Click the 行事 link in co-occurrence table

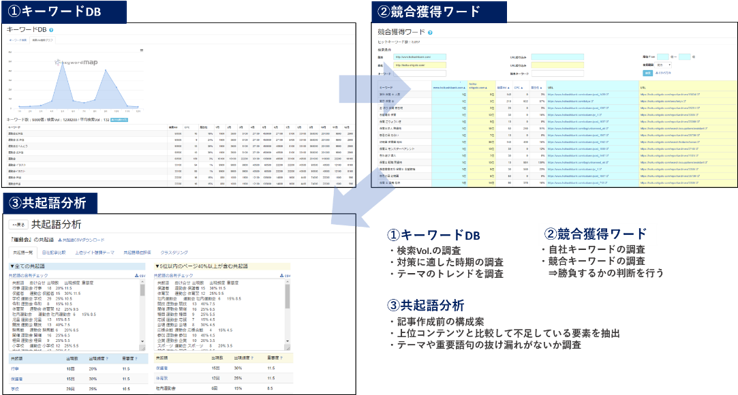[x=16, y=369]
